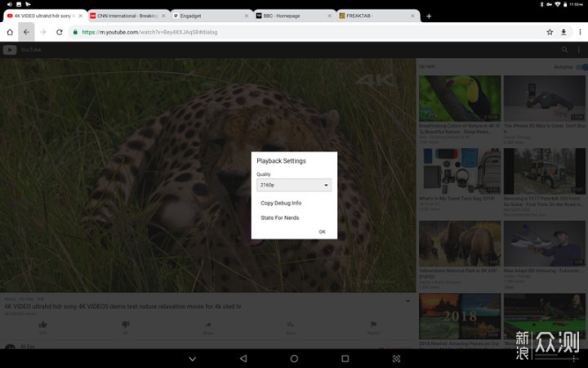
Task: Close the 4K VIDEO YouTube tab
Action: click(x=80, y=16)
